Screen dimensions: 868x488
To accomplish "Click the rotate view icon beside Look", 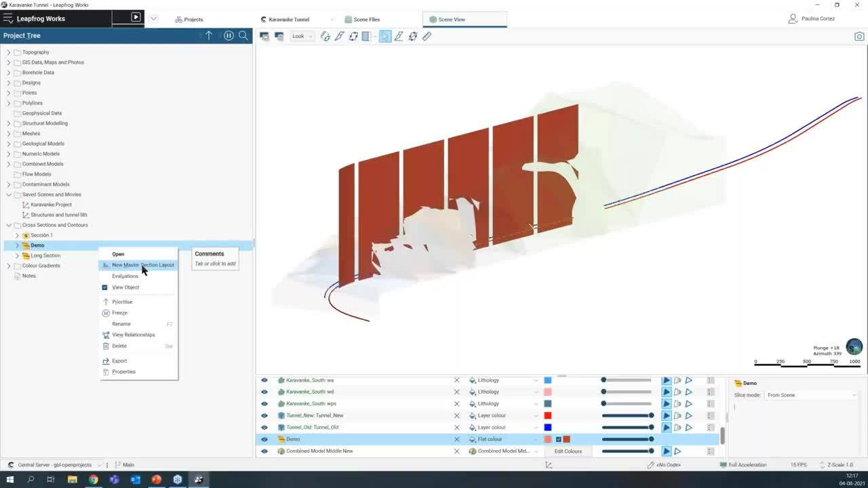I will [325, 36].
